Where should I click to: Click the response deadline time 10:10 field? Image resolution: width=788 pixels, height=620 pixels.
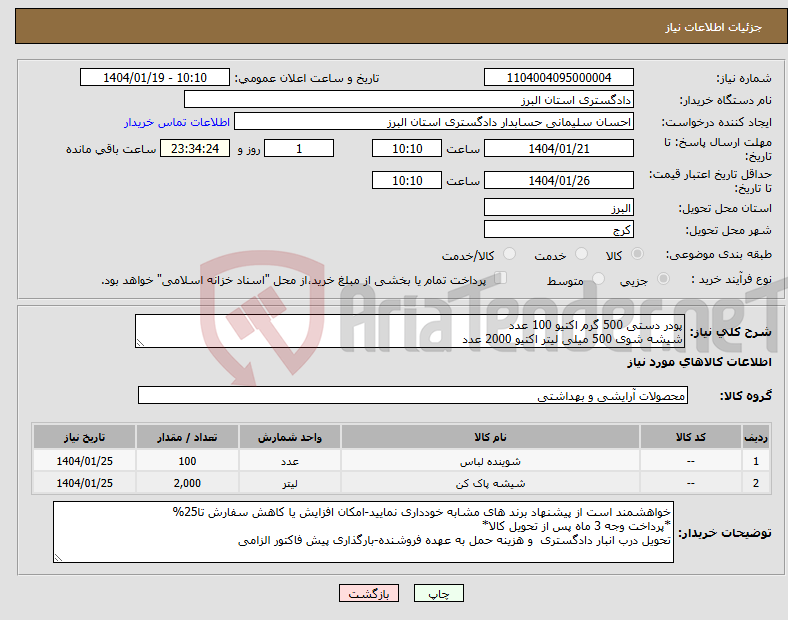407,148
